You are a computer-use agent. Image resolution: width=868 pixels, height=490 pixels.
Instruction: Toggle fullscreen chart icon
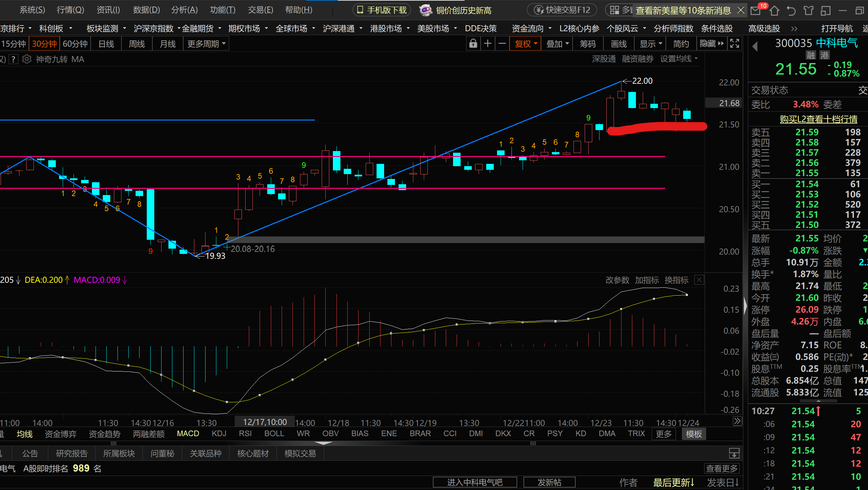point(735,44)
